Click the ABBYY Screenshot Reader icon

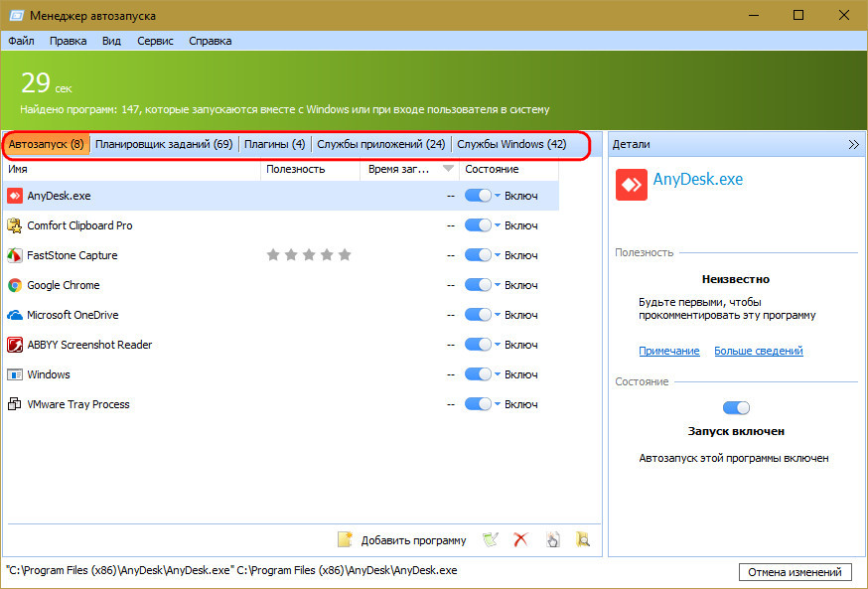click(x=15, y=345)
